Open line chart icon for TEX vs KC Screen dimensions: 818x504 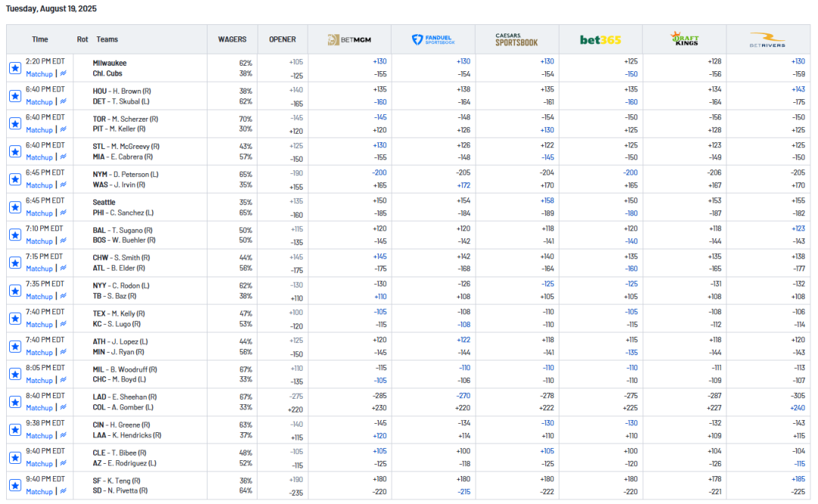[x=63, y=324]
